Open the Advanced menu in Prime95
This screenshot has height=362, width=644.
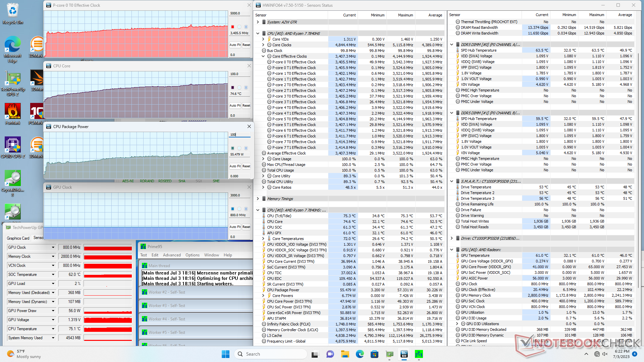(172, 255)
